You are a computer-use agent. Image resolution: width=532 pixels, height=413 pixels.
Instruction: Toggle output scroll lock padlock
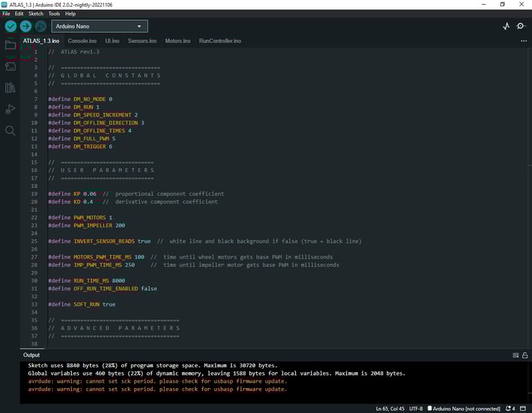tap(524, 355)
